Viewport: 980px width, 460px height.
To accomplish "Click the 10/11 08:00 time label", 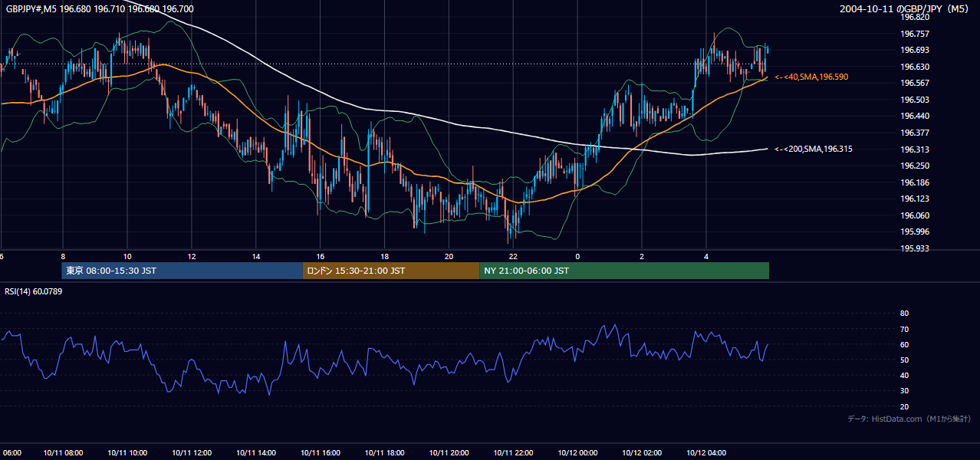I will coord(63,452).
